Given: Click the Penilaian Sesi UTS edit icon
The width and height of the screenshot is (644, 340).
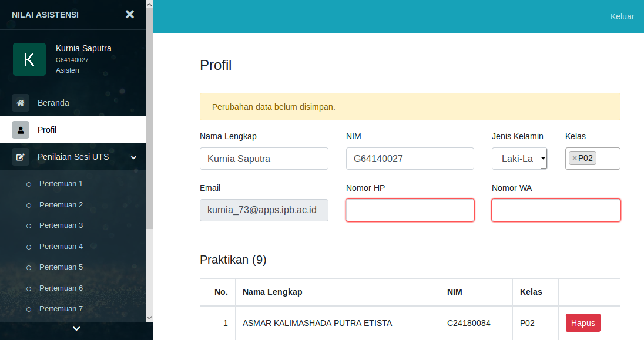Looking at the screenshot, I should [x=21, y=157].
